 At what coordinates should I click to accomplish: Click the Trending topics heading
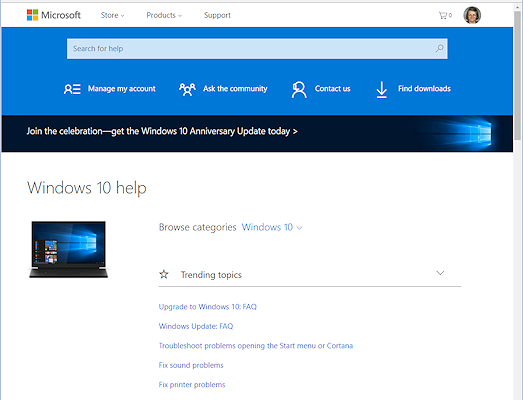pyautogui.click(x=211, y=275)
